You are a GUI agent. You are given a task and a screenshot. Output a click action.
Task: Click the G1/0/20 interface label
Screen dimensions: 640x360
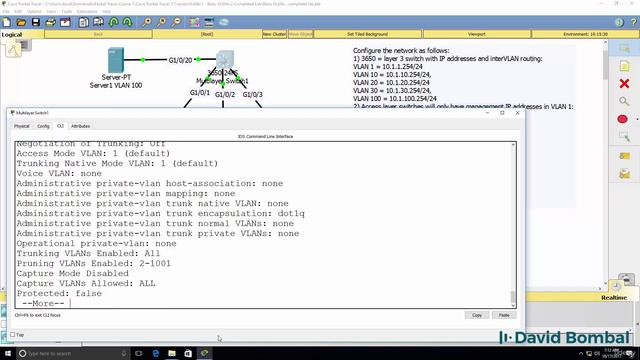(x=180, y=60)
